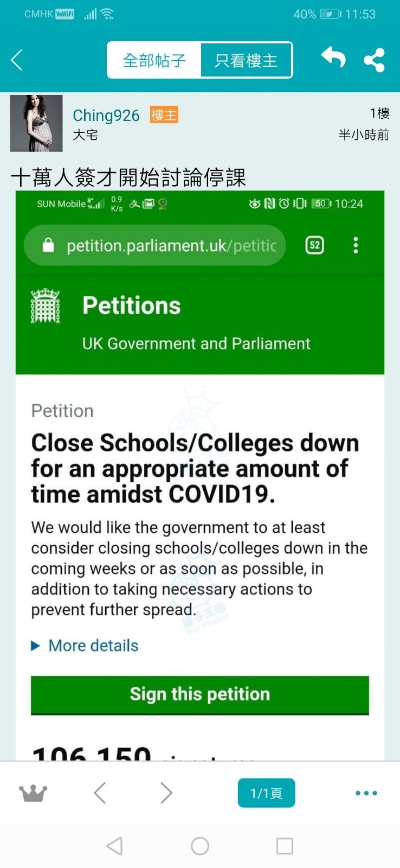The image size is (400, 868).
Task: Tap the Sign this petition button
Action: click(x=199, y=694)
